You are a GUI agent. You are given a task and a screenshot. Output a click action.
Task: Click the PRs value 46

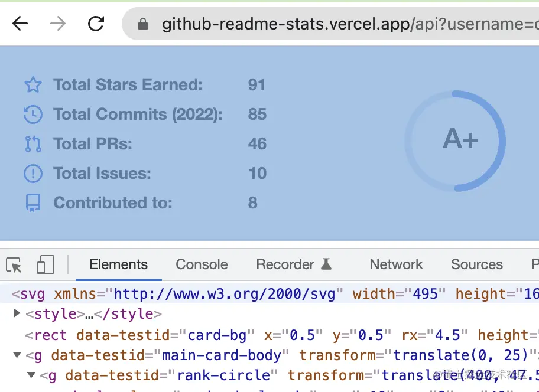(x=258, y=144)
